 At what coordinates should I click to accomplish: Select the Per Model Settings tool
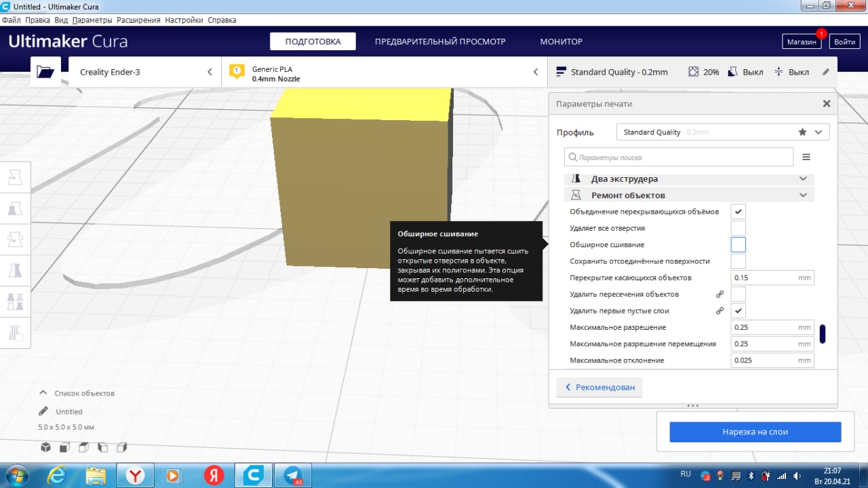click(15, 301)
